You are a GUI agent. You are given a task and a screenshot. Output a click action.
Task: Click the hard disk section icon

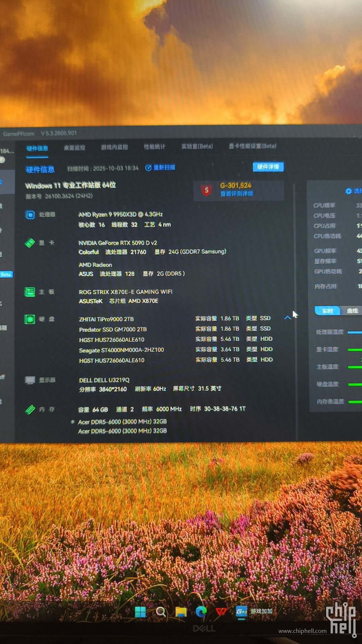coord(30,319)
